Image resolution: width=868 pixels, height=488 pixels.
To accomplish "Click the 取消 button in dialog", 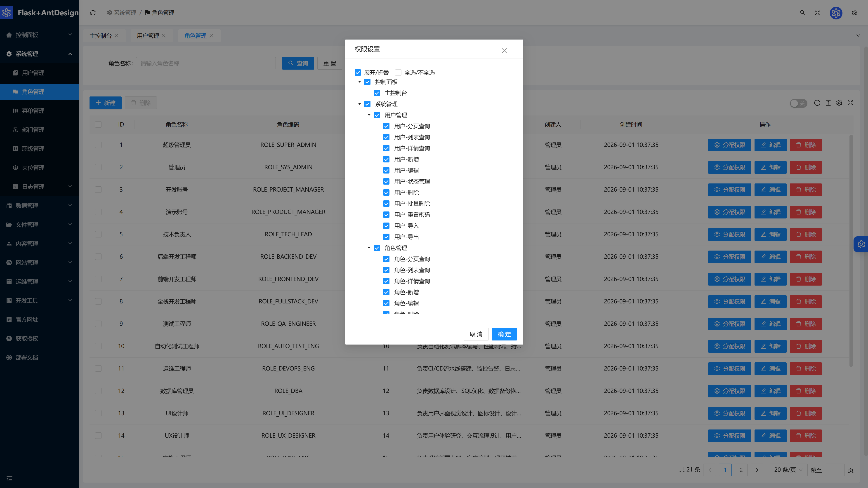I will coord(476,334).
